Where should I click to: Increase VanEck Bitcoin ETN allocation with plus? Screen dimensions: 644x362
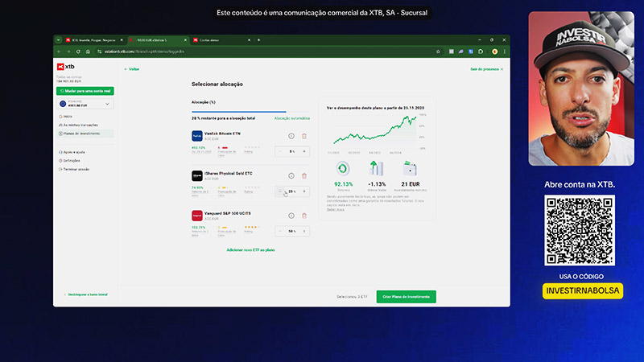pyautogui.click(x=304, y=151)
